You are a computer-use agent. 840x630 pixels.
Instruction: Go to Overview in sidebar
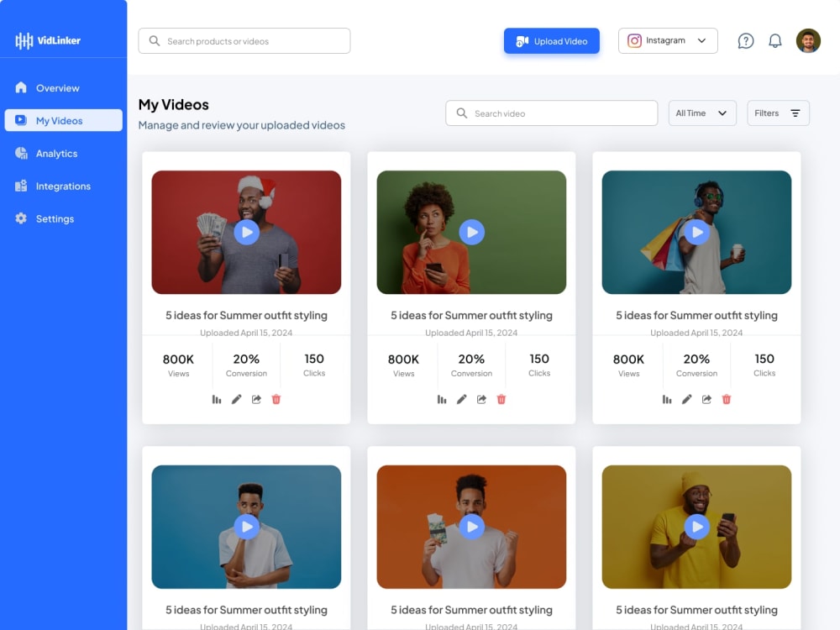pyautogui.click(x=63, y=88)
